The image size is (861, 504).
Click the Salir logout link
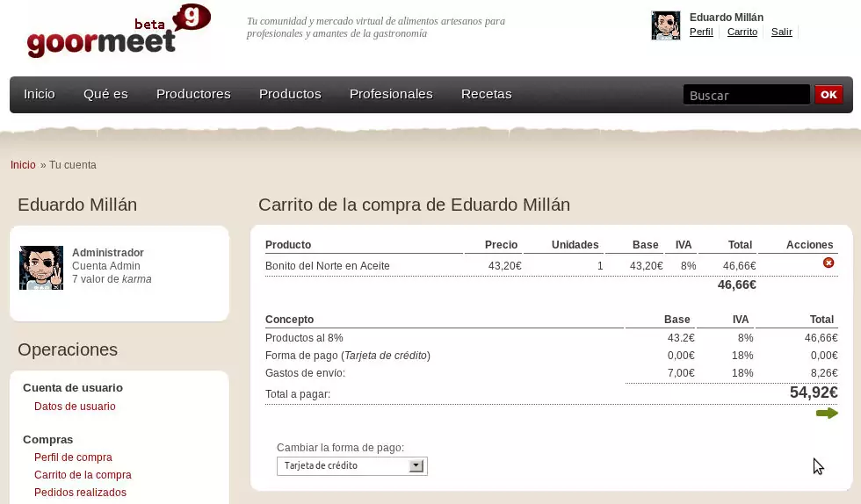tap(781, 32)
